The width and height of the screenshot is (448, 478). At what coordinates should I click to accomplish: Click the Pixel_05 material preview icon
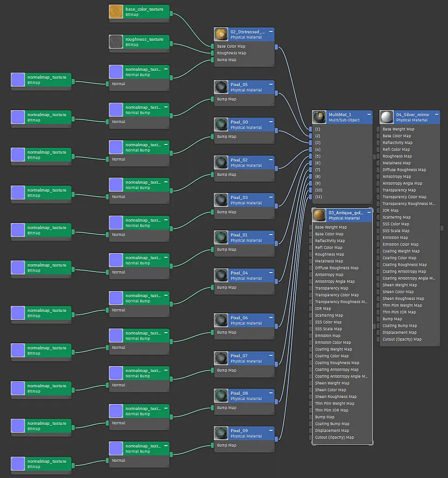pyautogui.click(x=221, y=87)
